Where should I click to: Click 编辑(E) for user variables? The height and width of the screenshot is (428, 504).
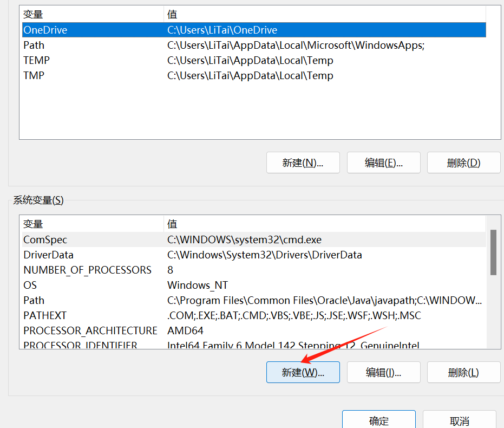383,163
